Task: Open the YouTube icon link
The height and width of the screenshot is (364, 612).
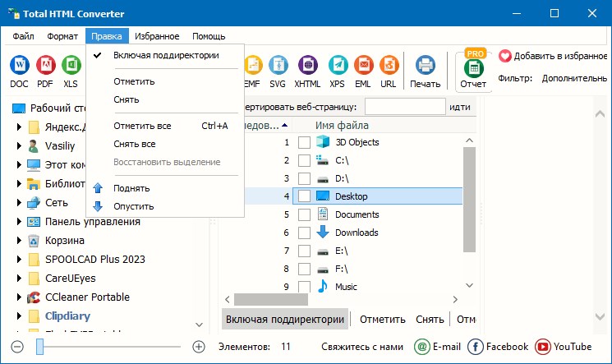Action: (x=542, y=347)
